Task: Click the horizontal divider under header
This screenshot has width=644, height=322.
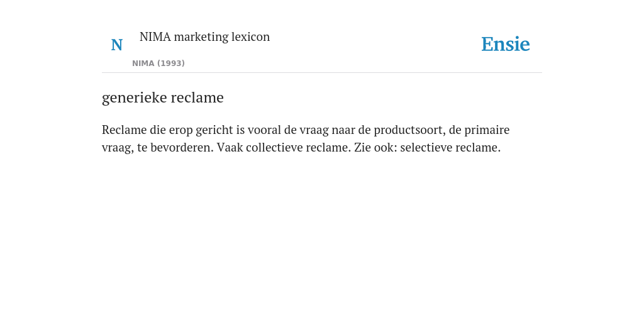Action: coord(322,73)
